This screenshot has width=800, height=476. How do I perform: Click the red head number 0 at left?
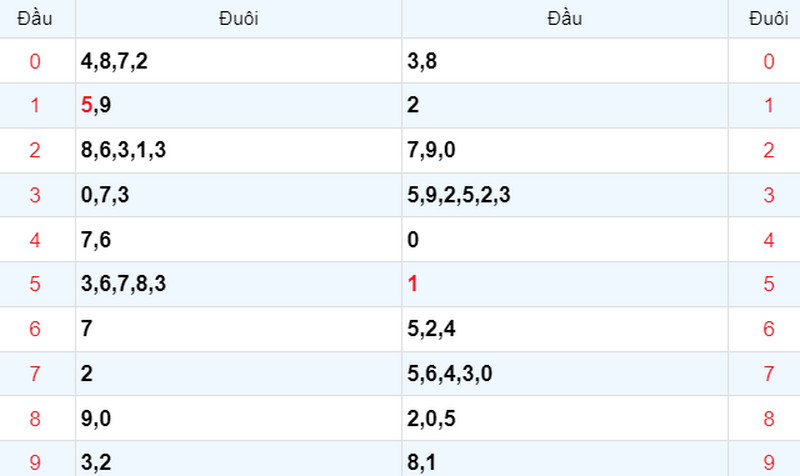pos(35,61)
